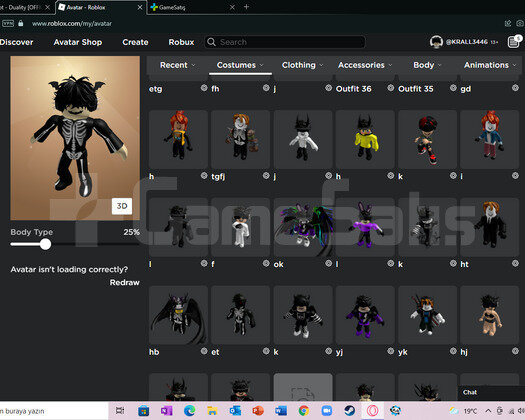Open the gear menu for costume tgfj
Viewport: 525px width, 420px height.
point(266,176)
